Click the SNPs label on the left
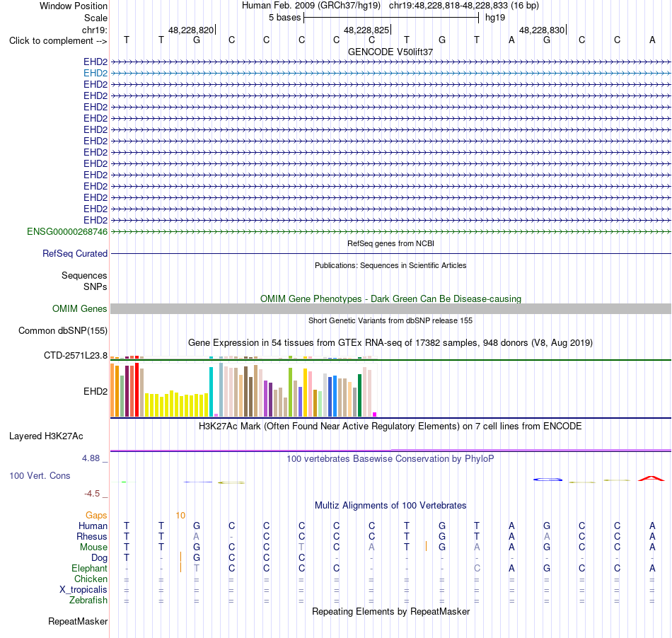This screenshot has width=672, height=638. tap(95, 286)
